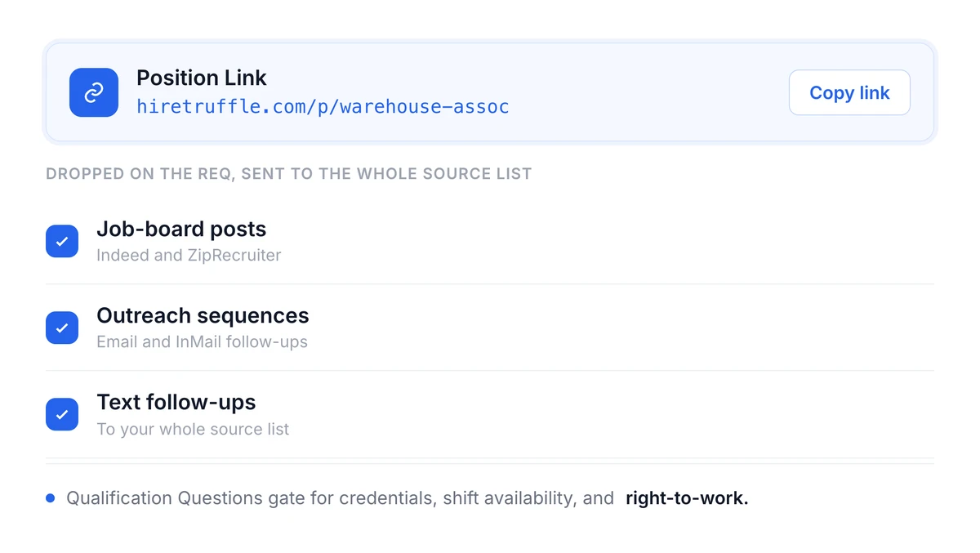Click the Indeed and ZipRecruiter subtitle

[x=189, y=256]
